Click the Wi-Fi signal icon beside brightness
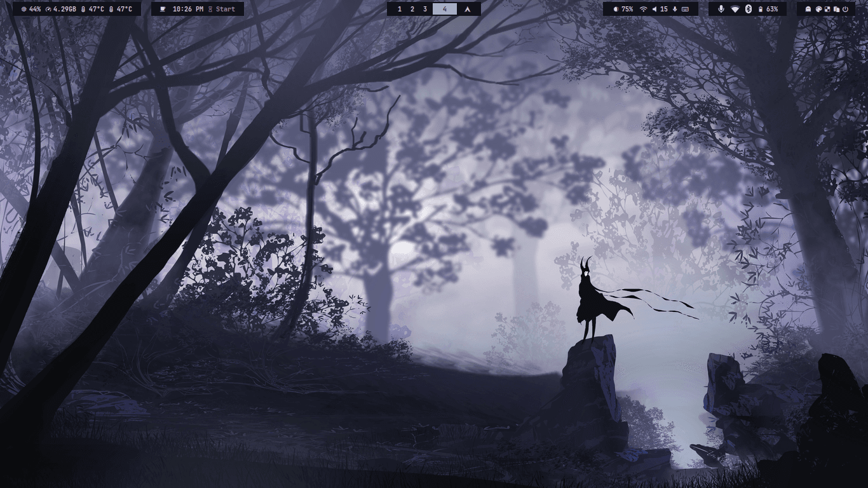868x488 pixels. tap(643, 9)
